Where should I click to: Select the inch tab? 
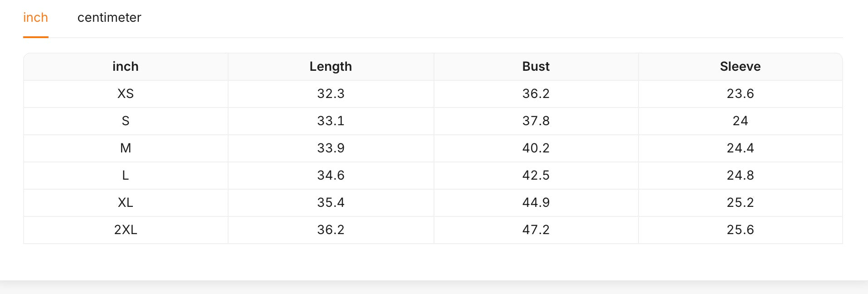tap(36, 18)
